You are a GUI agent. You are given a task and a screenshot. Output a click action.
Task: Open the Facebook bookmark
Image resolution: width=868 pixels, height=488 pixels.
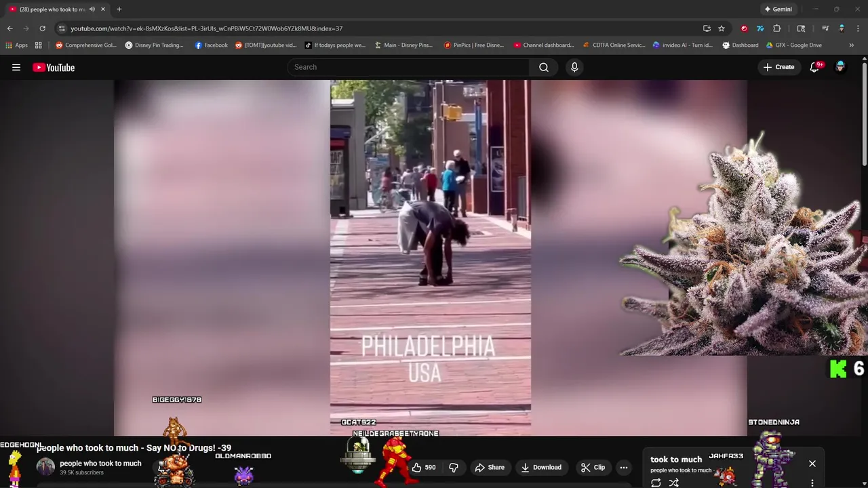[212, 45]
